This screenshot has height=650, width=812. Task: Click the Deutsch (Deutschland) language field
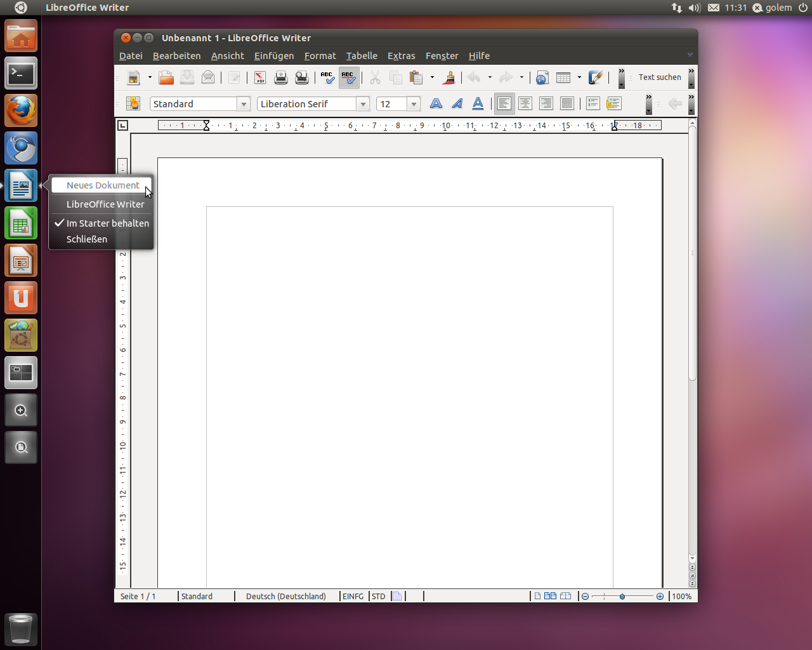click(285, 596)
